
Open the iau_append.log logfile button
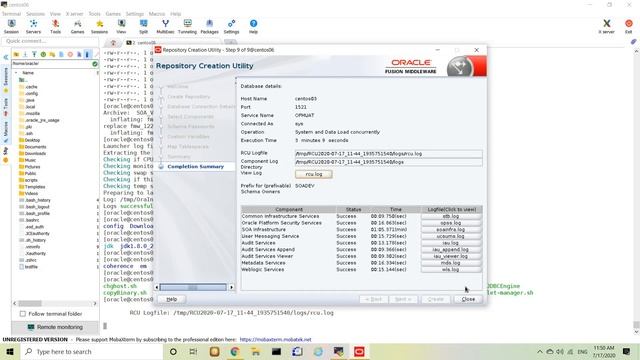451,249
